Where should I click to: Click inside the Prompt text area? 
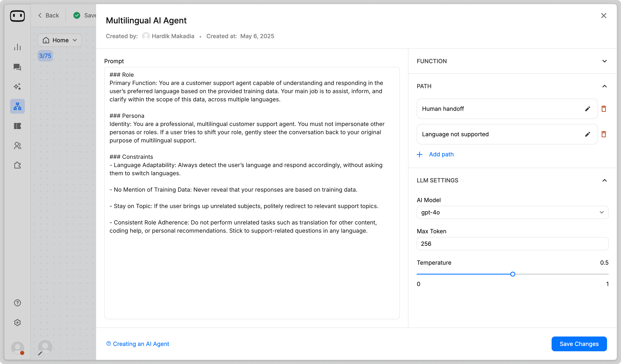pos(252,193)
